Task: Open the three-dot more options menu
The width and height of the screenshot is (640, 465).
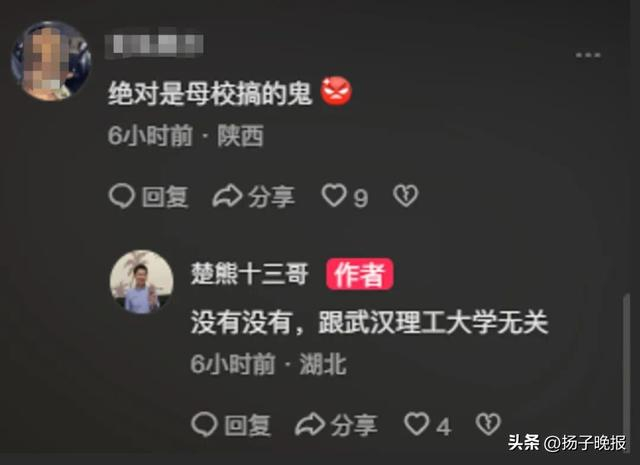Action: [588, 55]
